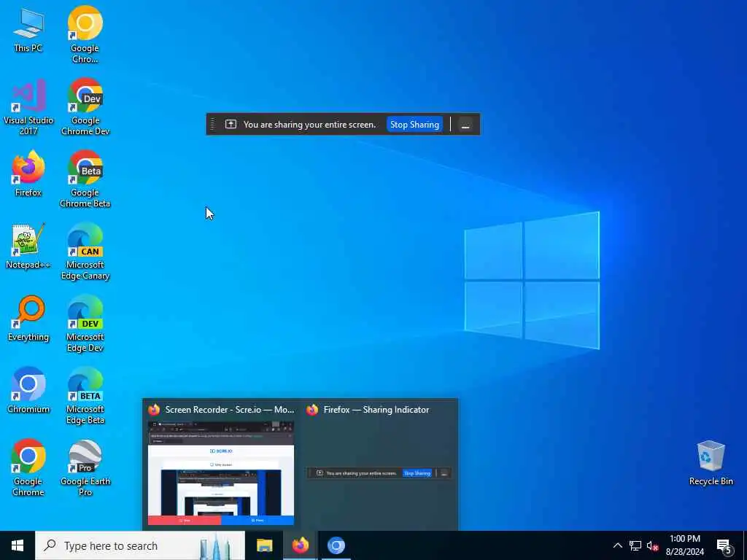
Task: Stop Sharing the entire screen
Action: pos(414,124)
